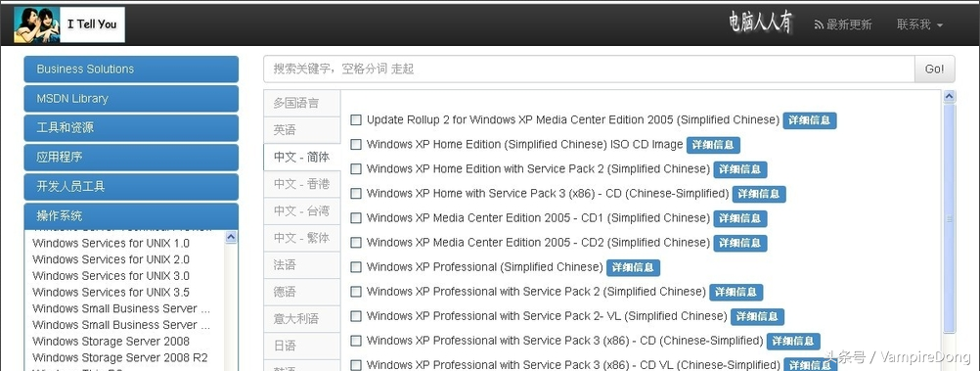Open 详细信息 for Media Center 2005 CD1

click(740, 218)
